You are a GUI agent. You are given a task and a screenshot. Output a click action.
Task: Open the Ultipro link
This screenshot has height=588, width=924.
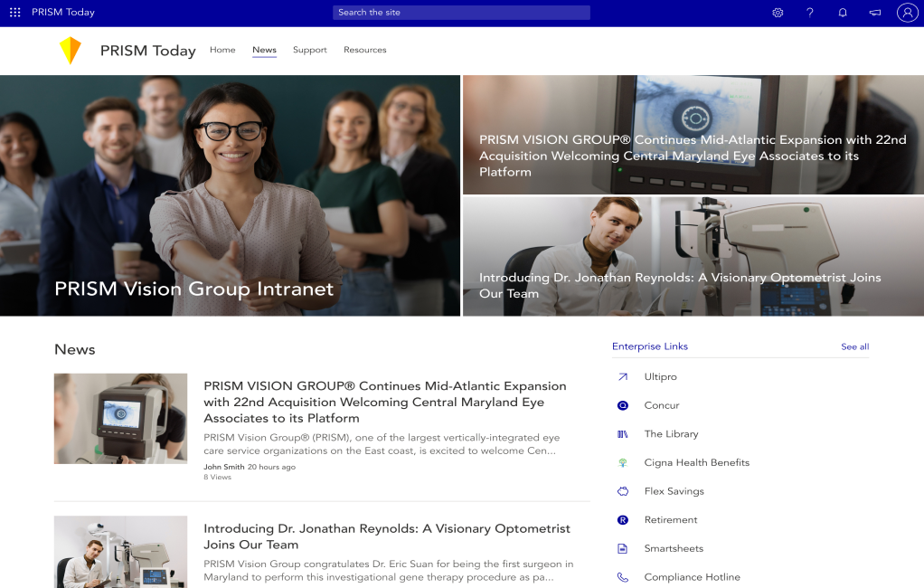(661, 377)
